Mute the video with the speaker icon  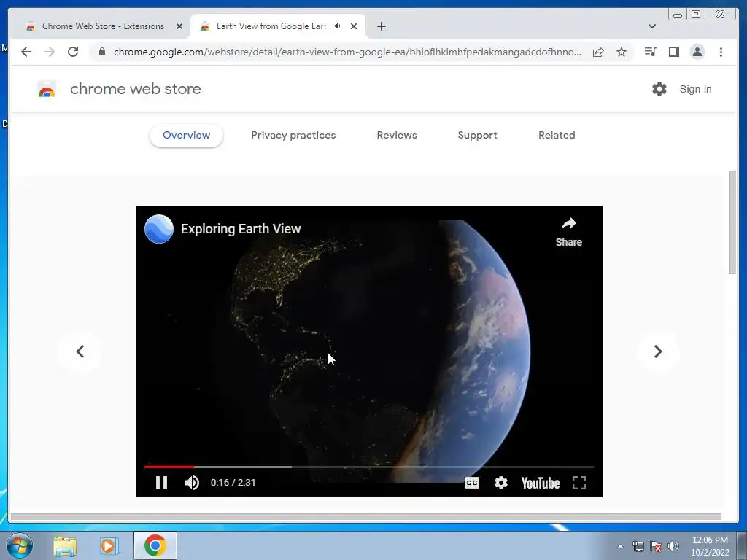(x=192, y=483)
